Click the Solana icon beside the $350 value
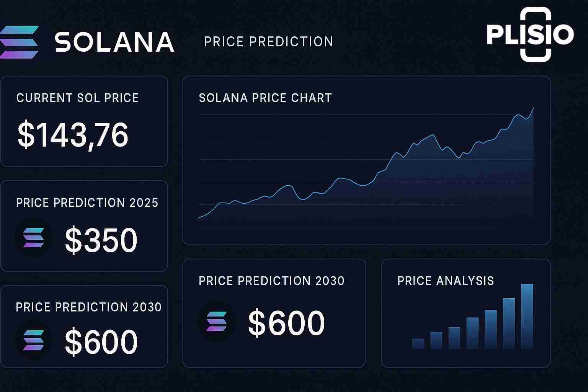The height and width of the screenshot is (392, 588). point(34,238)
